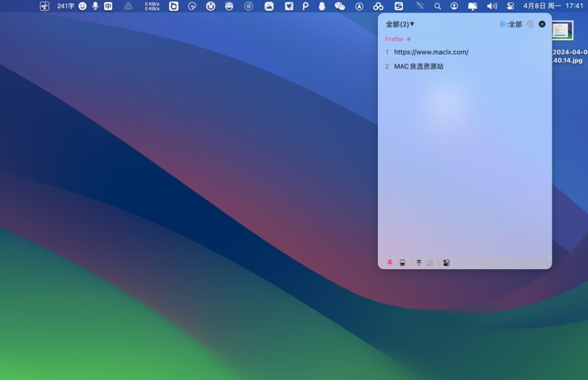Select the Firefox category label in the panel
This screenshot has width=588, height=380.
(x=394, y=39)
